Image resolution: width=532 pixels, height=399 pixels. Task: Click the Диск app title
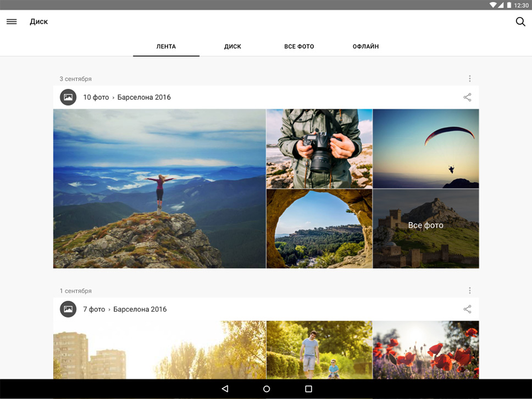tap(38, 22)
